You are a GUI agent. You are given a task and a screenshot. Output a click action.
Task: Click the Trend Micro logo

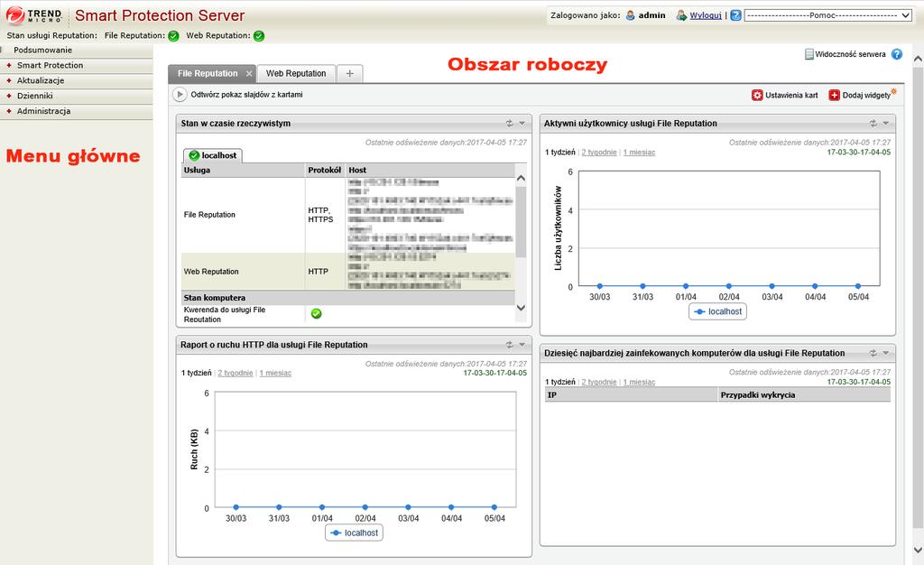[x=34, y=15]
